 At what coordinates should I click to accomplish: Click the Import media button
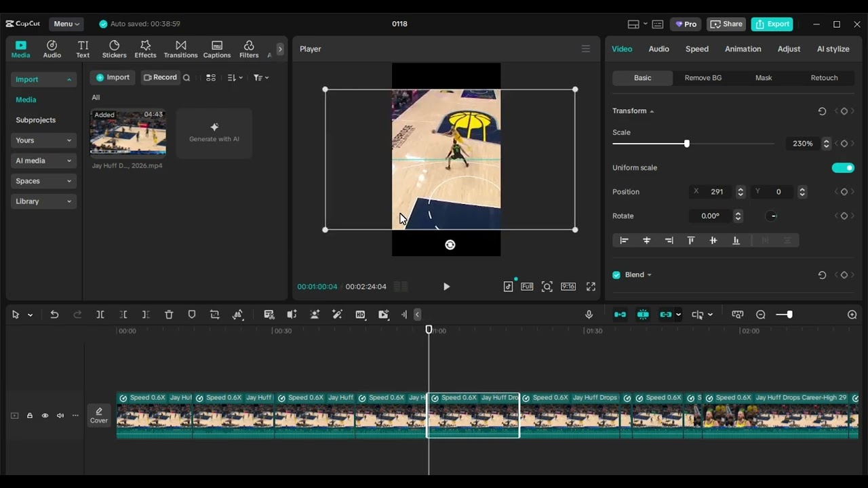[113, 77]
